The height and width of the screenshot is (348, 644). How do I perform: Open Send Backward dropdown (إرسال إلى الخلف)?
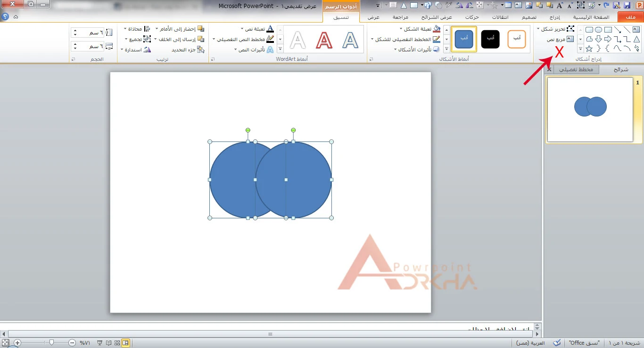(180, 39)
